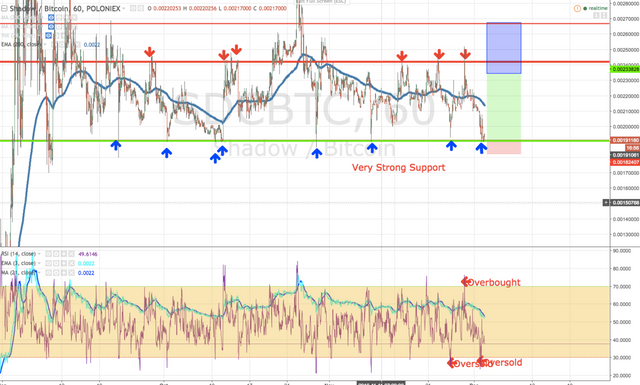Viewport: 640px width, 385px height.
Task: Click the orange data warning icon
Action: pos(577,8)
